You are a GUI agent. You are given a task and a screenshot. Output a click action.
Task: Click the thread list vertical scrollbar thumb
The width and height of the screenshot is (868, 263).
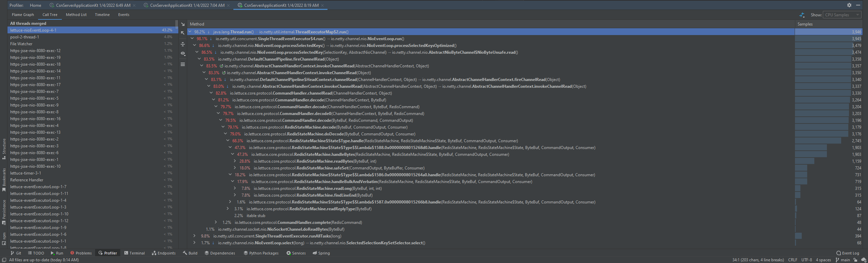pos(177,24)
